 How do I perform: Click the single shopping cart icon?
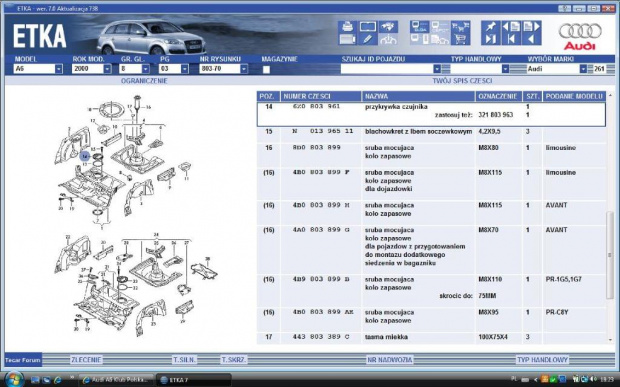(460, 39)
